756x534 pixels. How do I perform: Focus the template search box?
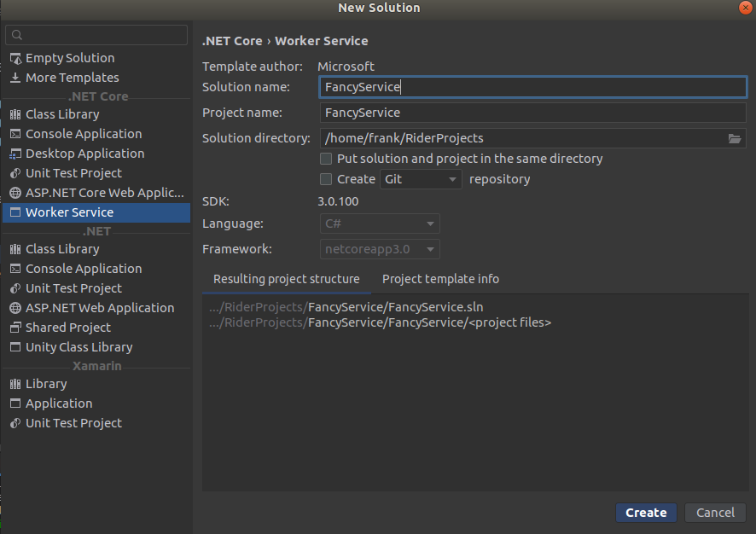(96, 35)
